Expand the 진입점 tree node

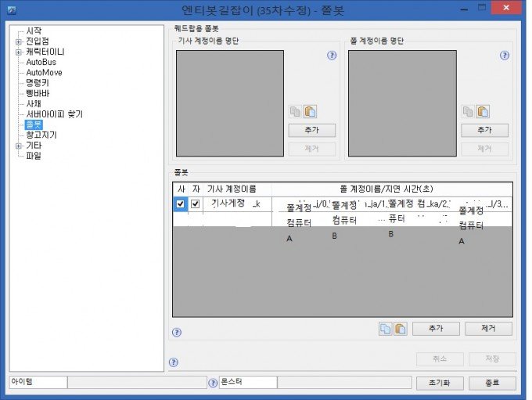[x=19, y=41]
